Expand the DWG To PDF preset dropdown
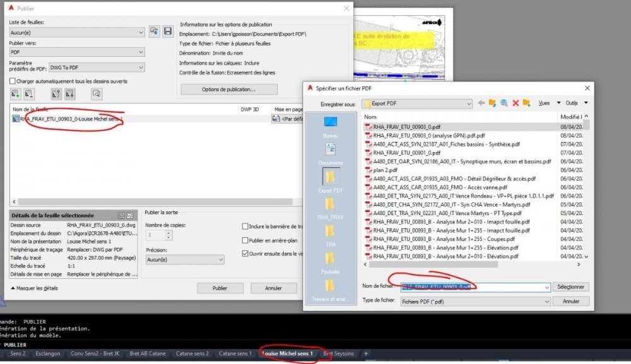 [x=97, y=68]
